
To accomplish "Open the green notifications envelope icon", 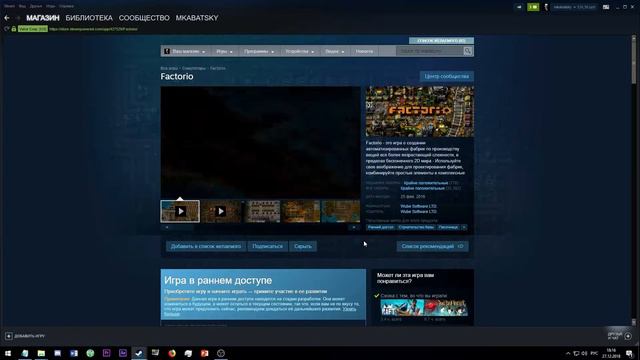I will pos(533,7).
